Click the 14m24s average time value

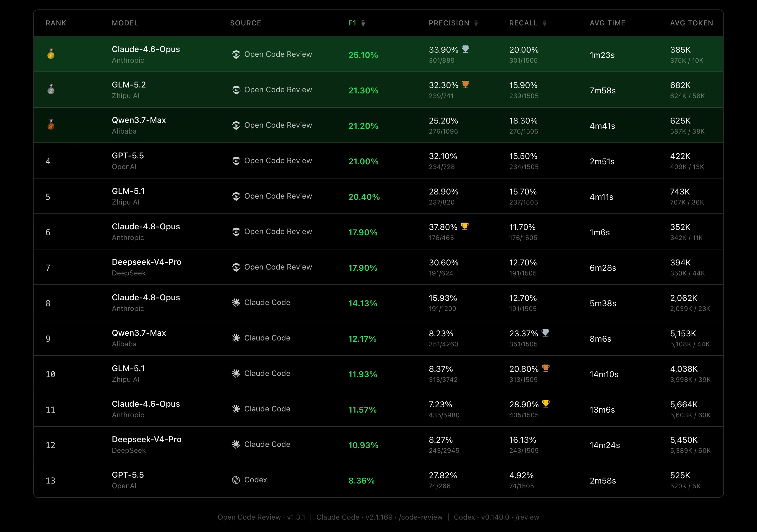click(x=605, y=445)
